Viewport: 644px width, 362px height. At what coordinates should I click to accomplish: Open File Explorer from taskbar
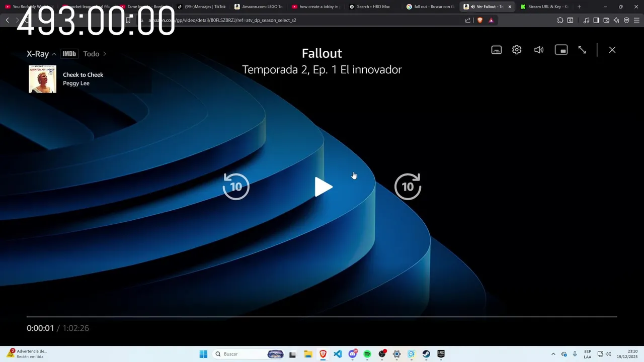(308, 354)
